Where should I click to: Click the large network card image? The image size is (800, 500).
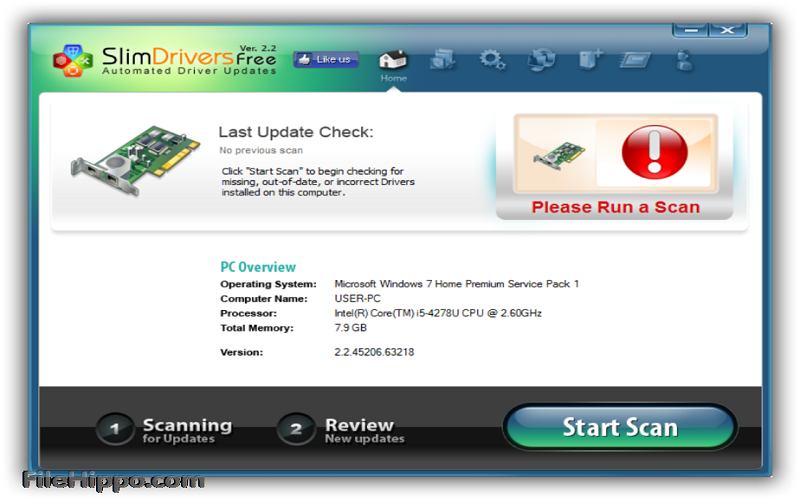(x=135, y=160)
